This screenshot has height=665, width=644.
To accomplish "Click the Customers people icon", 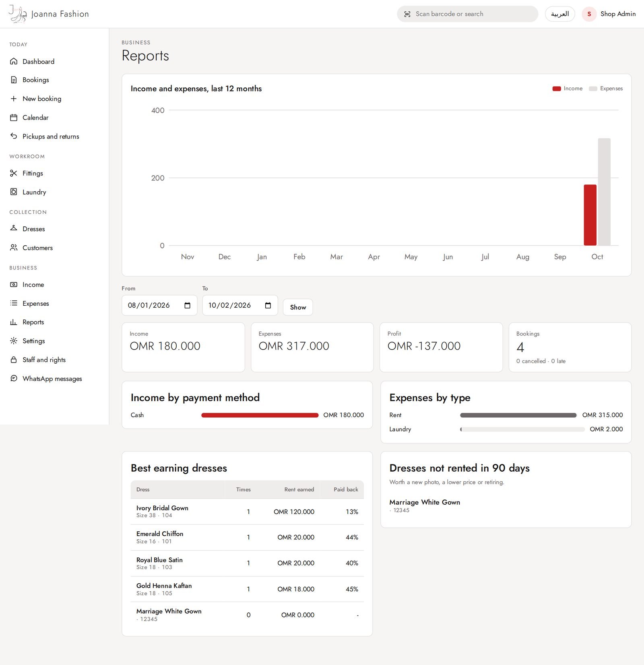I will pos(14,247).
